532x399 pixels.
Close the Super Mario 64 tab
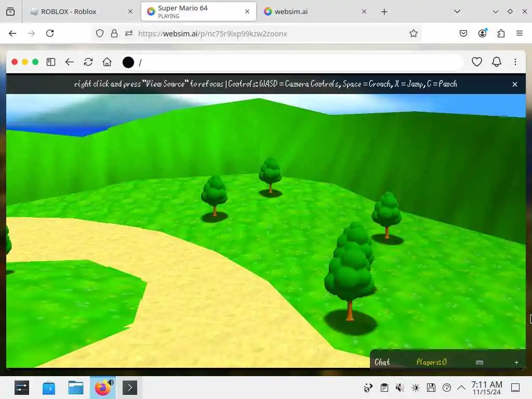tap(247, 11)
